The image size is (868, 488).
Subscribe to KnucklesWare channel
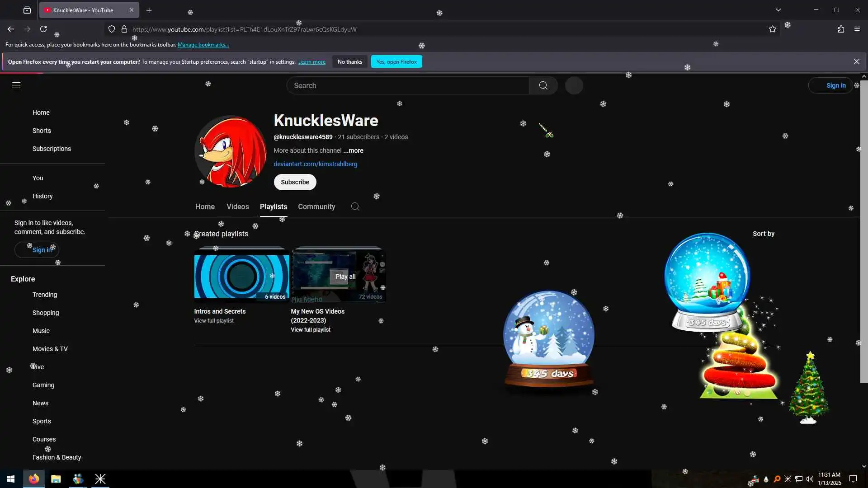(x=295, y=182)
